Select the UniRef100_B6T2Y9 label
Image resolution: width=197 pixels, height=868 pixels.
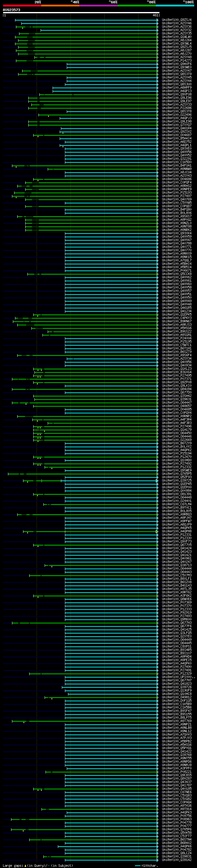176,443
